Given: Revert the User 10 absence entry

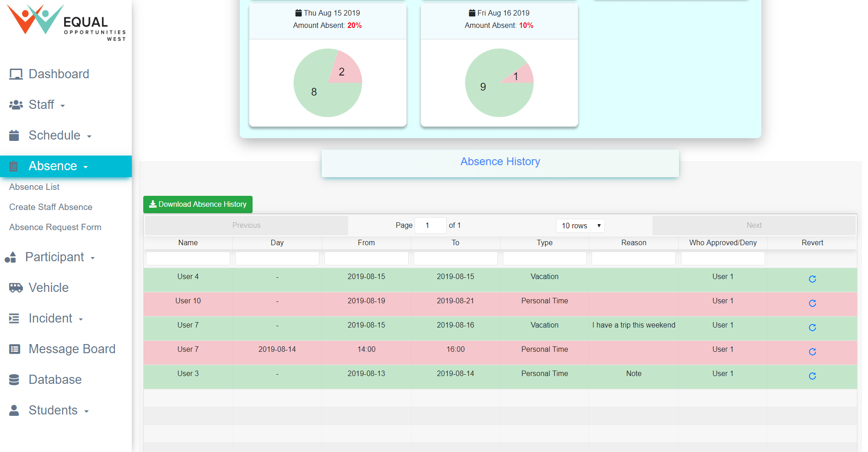Looking at the screenshot, I should pyautogui.click(x=812, y=303).
